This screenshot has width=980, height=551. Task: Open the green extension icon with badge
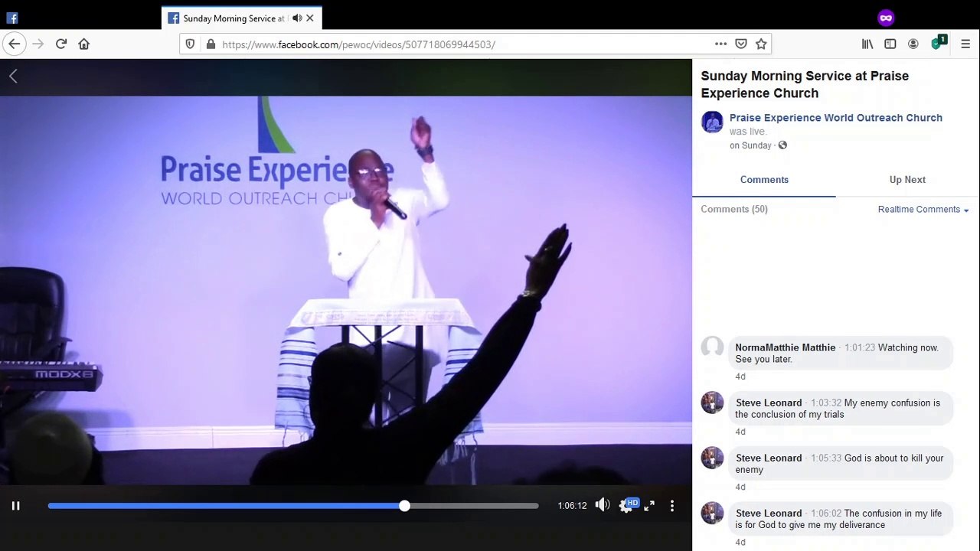pyautogui.click(x=938, y=43)
